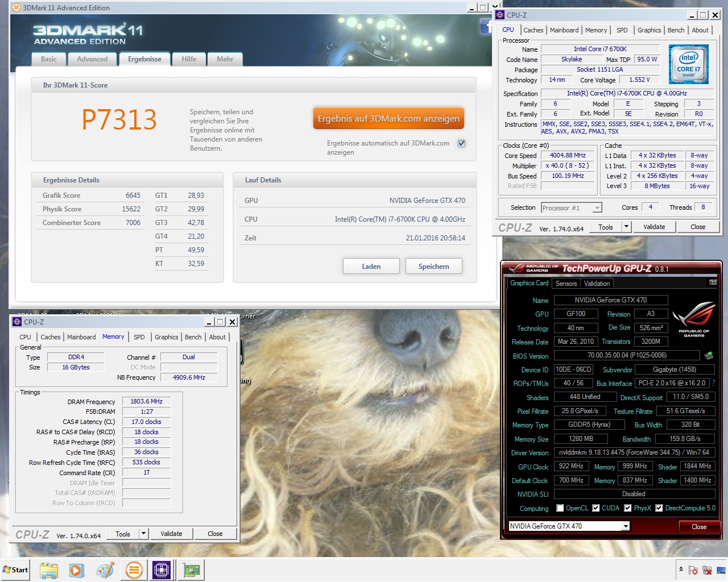728x582 pixels.
Task: Open Paint from the taskbar
Action: click(x=105, y=570)
